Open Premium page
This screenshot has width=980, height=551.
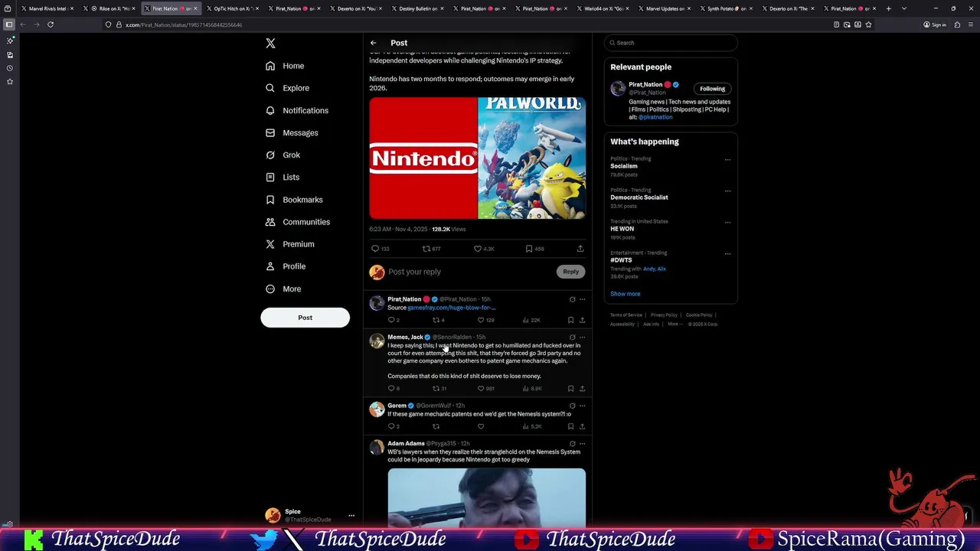click(289, 244)
